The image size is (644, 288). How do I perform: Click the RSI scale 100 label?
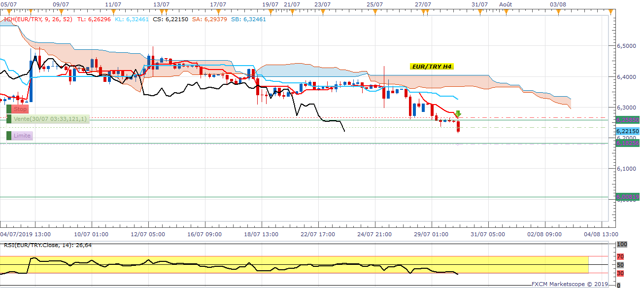(621, 245)
